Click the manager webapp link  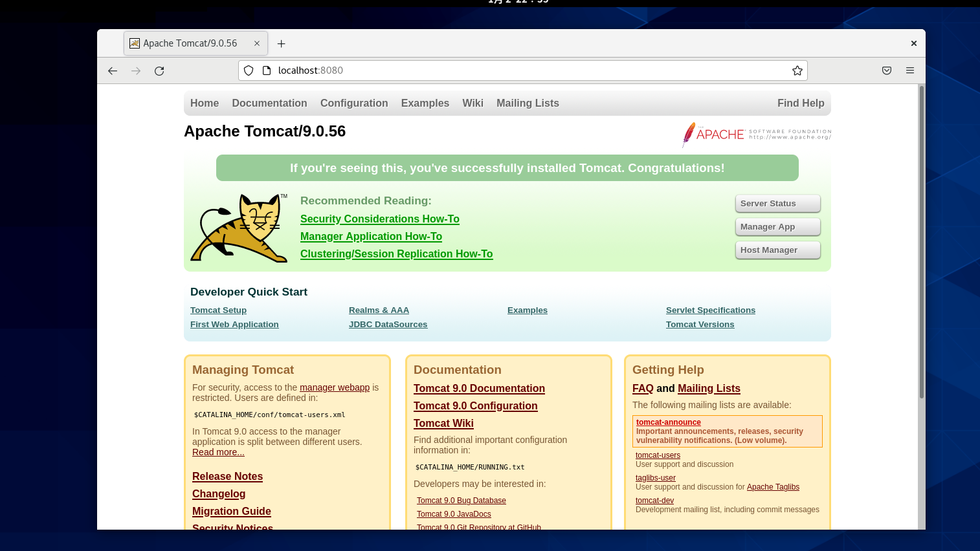(335, 387)
